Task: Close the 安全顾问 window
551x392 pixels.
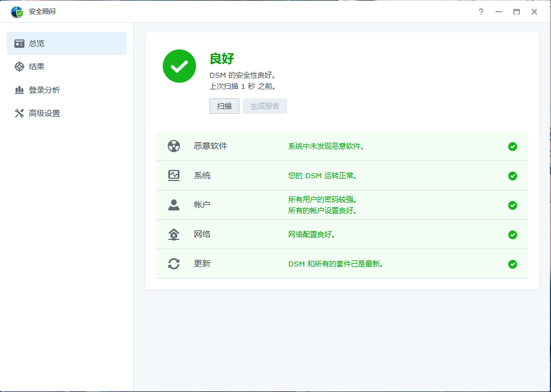Action: (534, 12)
